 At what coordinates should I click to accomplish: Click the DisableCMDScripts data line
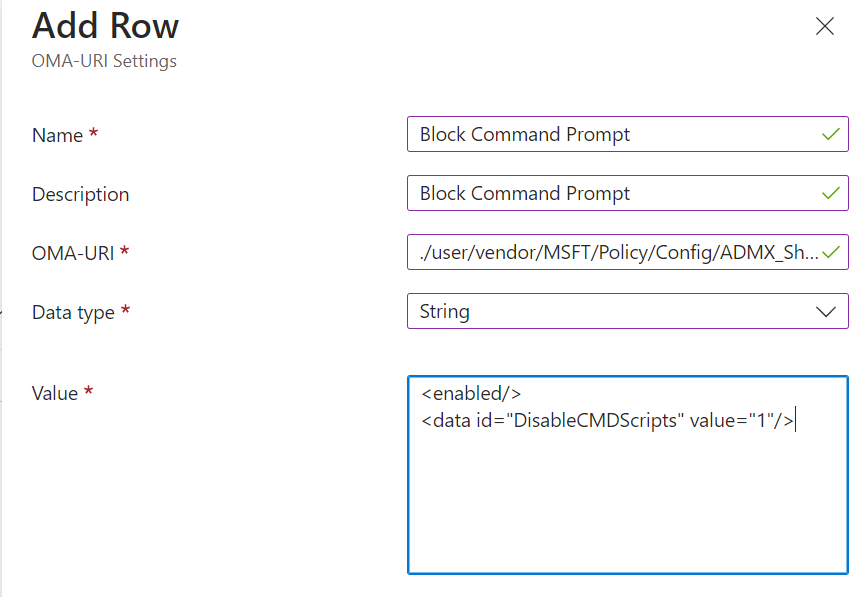[607, 421]
